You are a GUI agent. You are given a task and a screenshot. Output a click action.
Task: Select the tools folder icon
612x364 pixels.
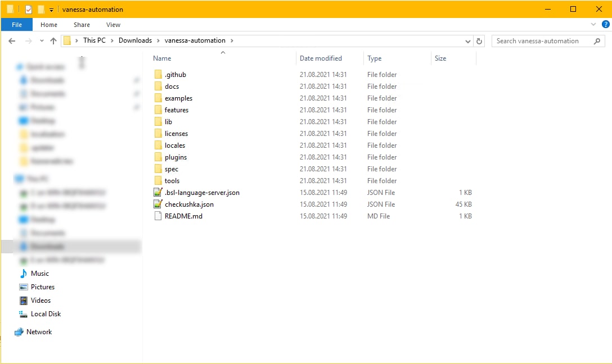(x=158, y=180)
